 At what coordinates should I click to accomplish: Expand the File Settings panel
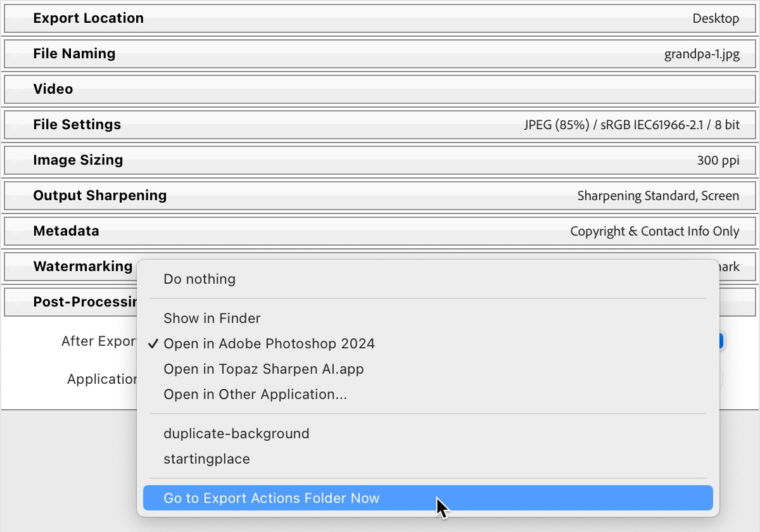pyautogui.click(x=77, y=124)
